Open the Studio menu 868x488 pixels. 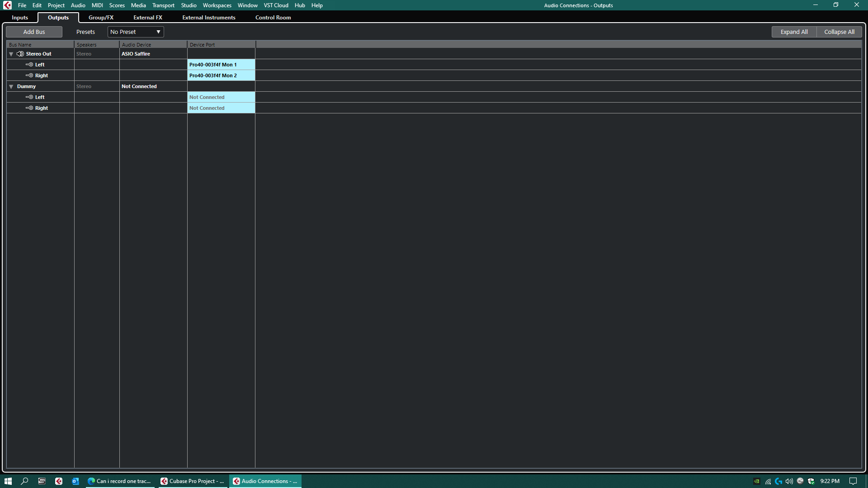pos(189,5)
